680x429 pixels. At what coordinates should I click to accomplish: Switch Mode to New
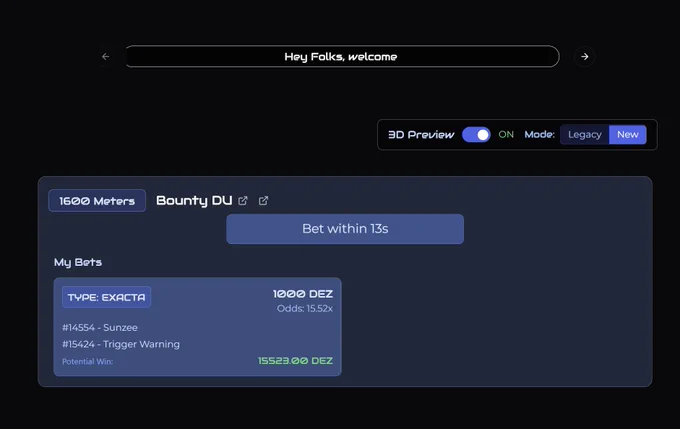point(628,134)
